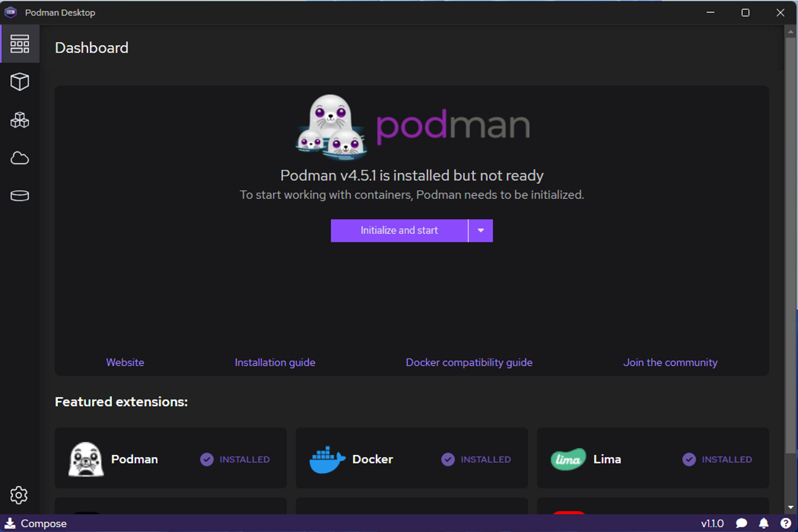
Task: Click the Podman Desktop title bar app icon
Action: coord(10,12)
